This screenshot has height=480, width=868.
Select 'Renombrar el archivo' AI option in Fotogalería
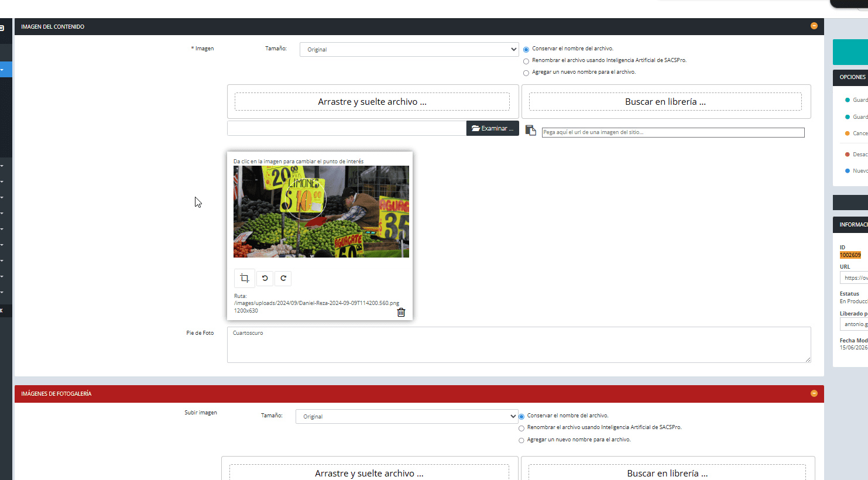pos(522,428)
